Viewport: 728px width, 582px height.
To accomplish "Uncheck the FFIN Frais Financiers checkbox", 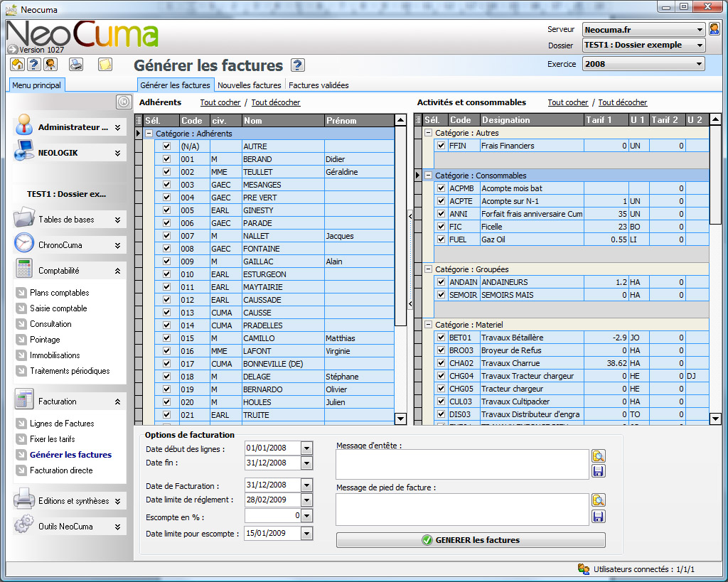I will pos(441,145).
